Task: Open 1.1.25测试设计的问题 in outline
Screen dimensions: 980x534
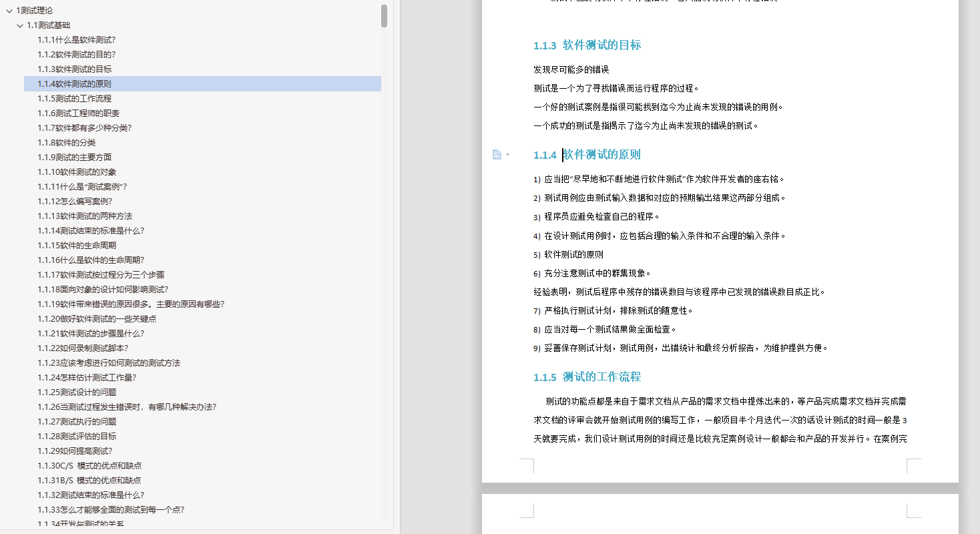Action: pyautogui.click(x=77, y=392)
